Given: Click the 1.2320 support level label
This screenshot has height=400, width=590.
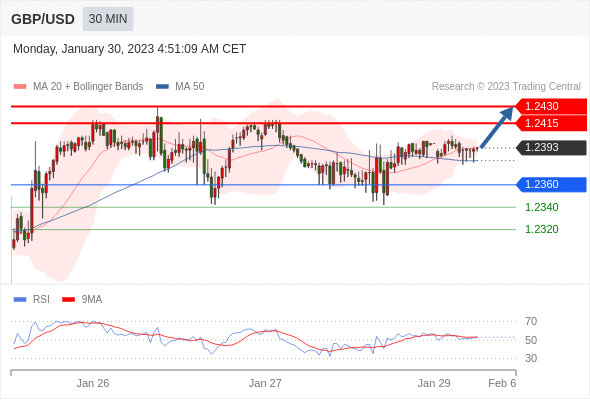Looking at the screenshot, I should 541,229.
